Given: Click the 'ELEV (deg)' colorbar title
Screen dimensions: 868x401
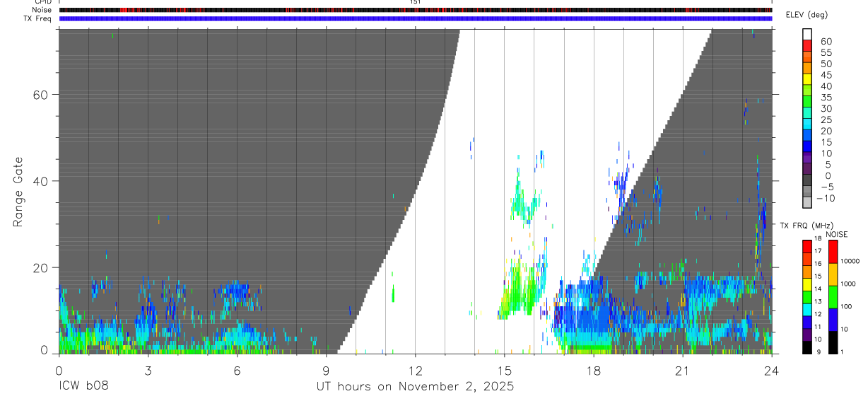Looking at the screenshot, I should point(807,15).
